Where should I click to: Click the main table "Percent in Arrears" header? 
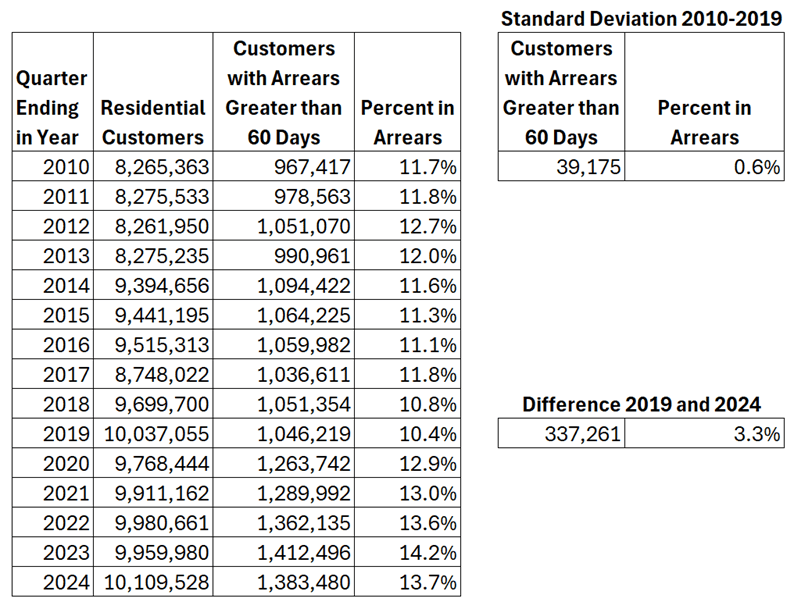point(408,121)
